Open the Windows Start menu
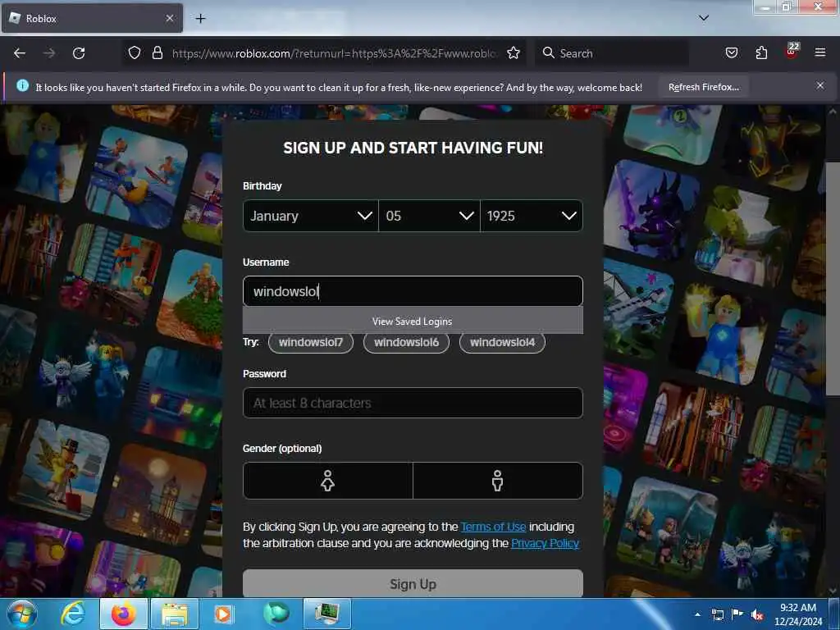The height and width of the screenshot is (630, 840). pos(22,614)
